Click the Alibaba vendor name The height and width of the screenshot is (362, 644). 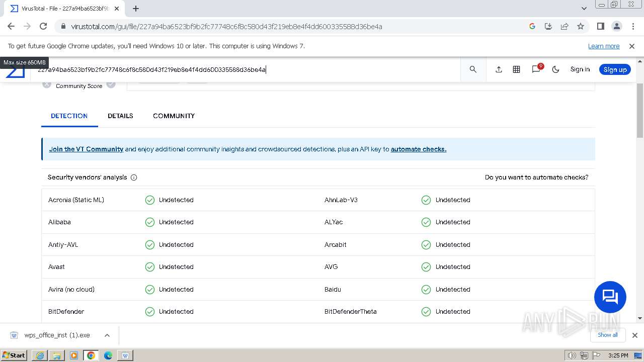tap(59, 222)
